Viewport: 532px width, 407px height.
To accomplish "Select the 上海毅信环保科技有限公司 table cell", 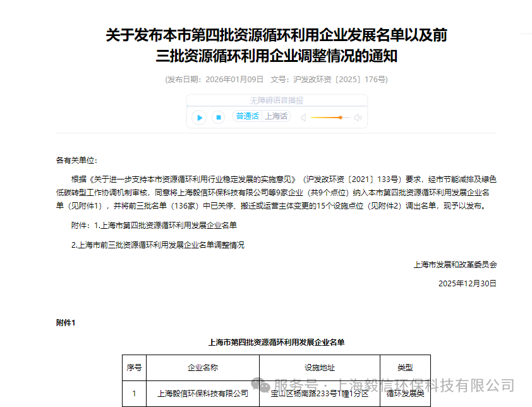I will pyautogui.click(x=202, y=393).
